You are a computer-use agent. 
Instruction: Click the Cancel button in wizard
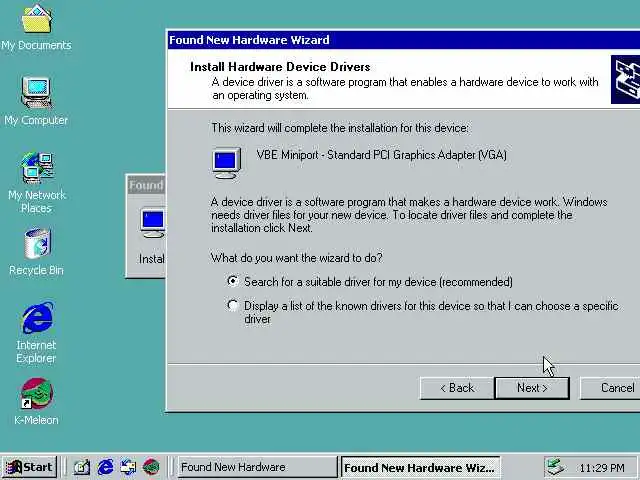click(x=612, y=388)
